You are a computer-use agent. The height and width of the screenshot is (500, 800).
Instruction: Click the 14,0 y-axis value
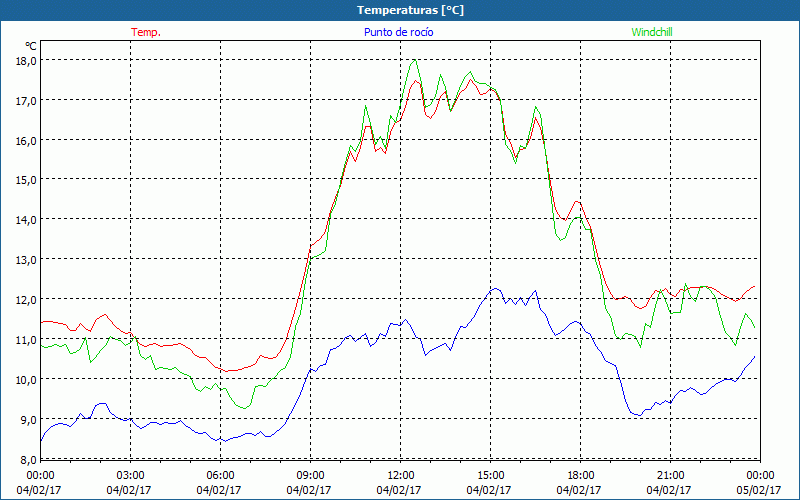click(27, 220)
